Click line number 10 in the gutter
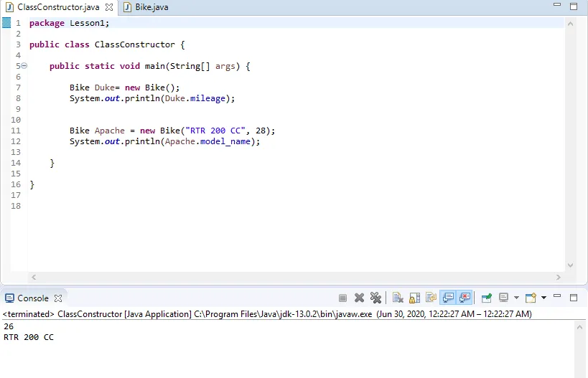588x378 pixels. [x=16, y=120]
